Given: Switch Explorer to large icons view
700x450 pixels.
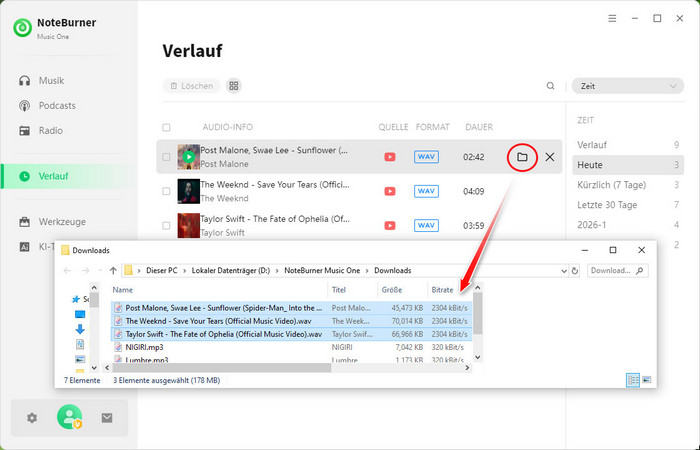Looking at the screenshot, I should [x=646, y=380].
